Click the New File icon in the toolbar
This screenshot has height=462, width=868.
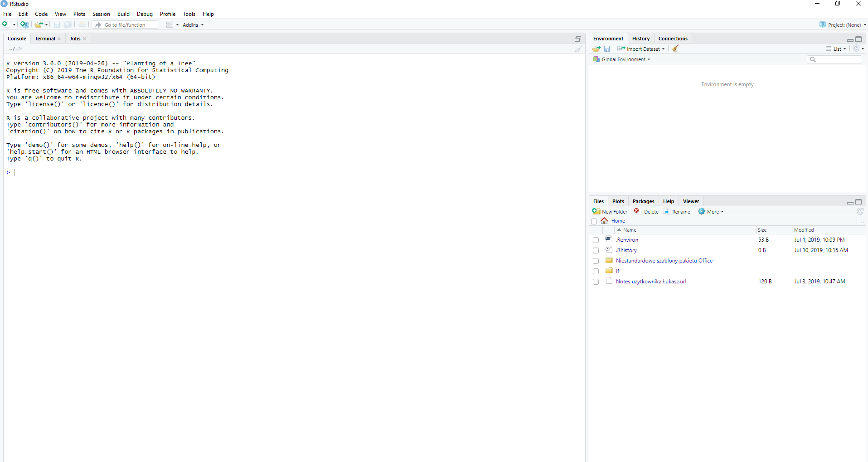point(5,24)
